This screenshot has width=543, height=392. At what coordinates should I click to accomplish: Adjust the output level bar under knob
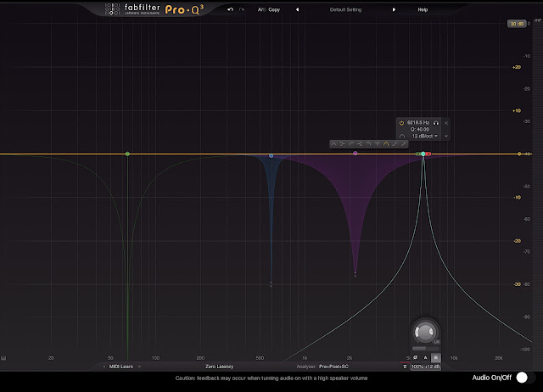coord(426,349)
